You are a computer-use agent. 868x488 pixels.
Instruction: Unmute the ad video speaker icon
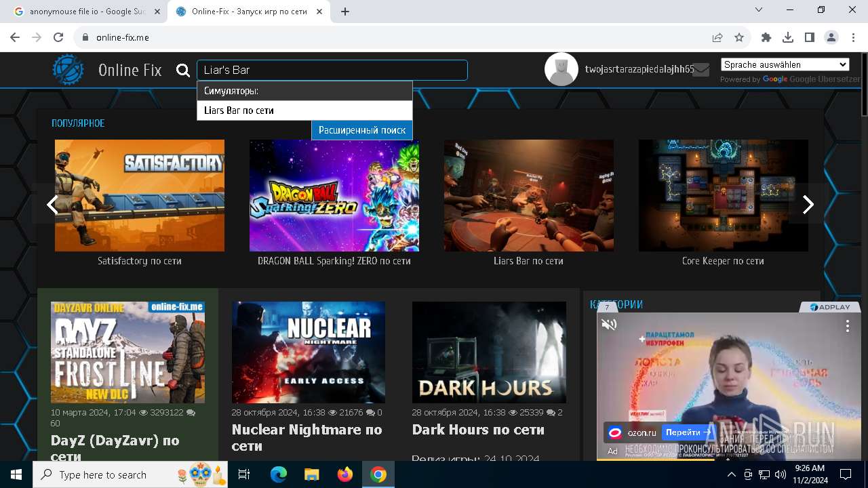609,325
